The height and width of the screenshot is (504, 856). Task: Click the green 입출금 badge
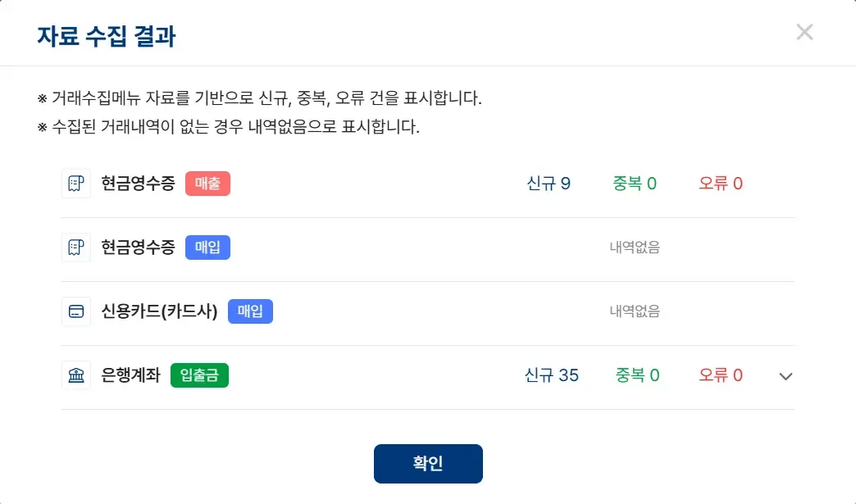(199, 375)
